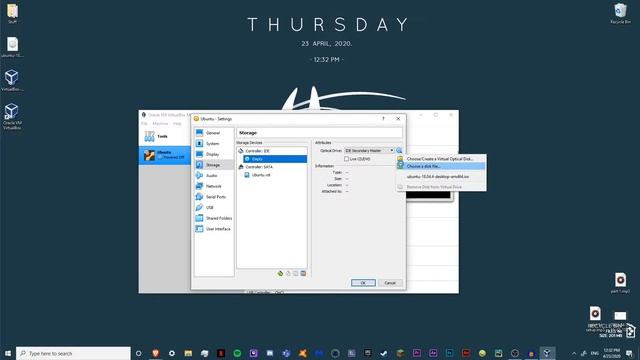Open the User Interface settings category
Viewport: 640px width, 360px height.
click(x=213, y=229)
